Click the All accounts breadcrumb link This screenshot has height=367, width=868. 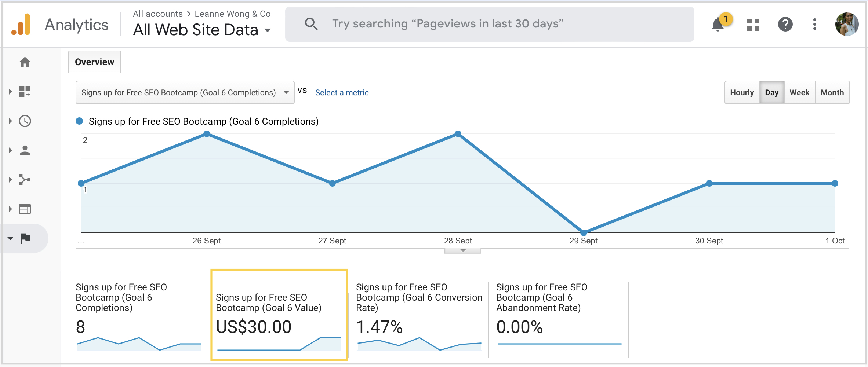point(157,14)
